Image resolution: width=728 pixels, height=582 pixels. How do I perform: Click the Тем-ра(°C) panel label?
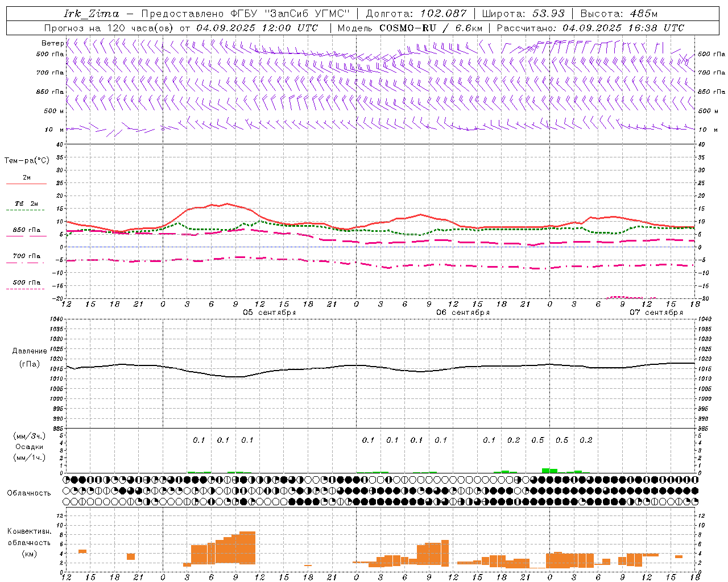click(27, 161)
